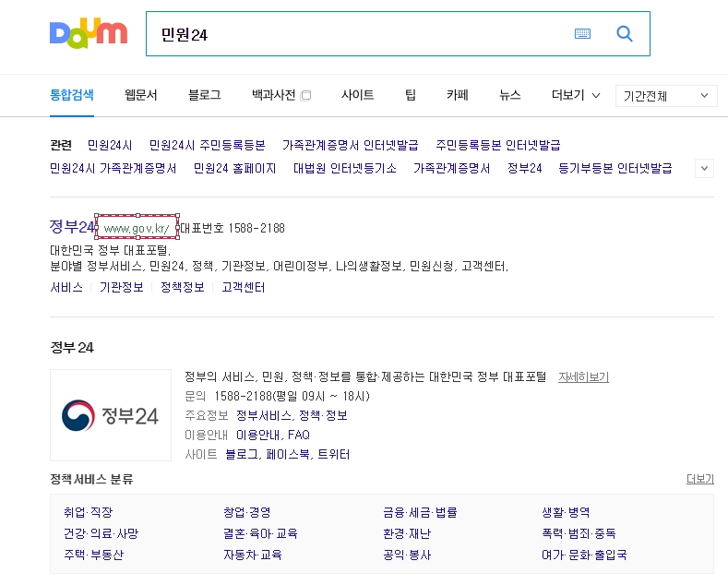Select the 금융·세금·법률 category
Image resolution: width=728 pixels, height=585 pixels.
point(420,512)
